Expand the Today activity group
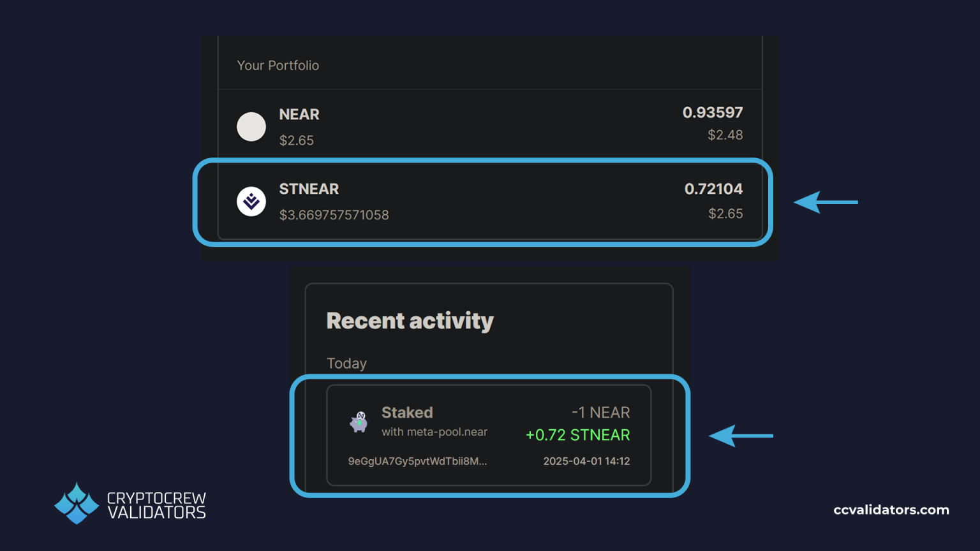 point(346,363)
